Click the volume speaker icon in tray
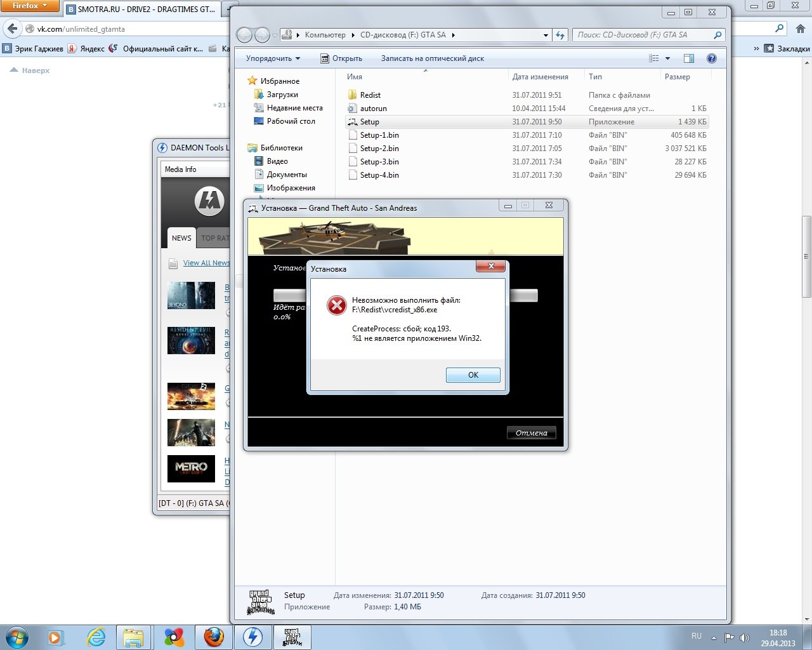This screenshot has height=650, width=812. pyautogui.click(x=745, y=637)
